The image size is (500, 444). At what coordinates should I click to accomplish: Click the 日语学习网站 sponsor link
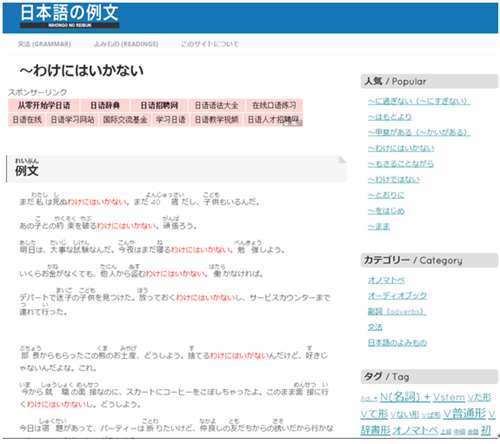coord(72,119)
